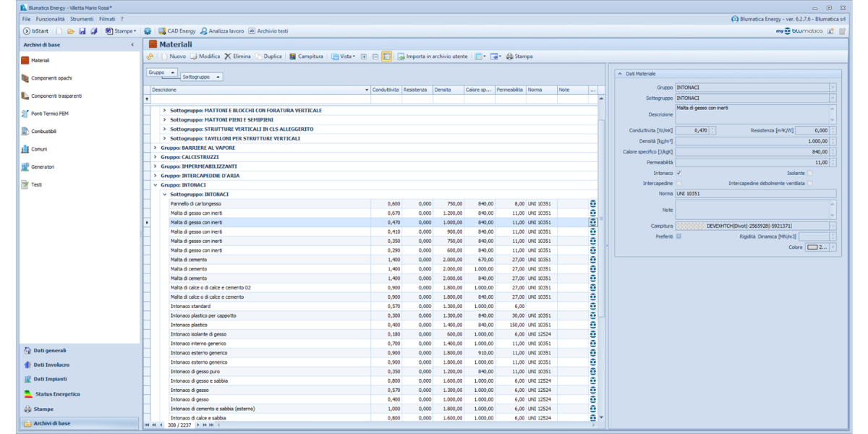Open the File menu
The width and height of the screenshot is (868, 434).
pyautogui.click(x=26, y=19)
